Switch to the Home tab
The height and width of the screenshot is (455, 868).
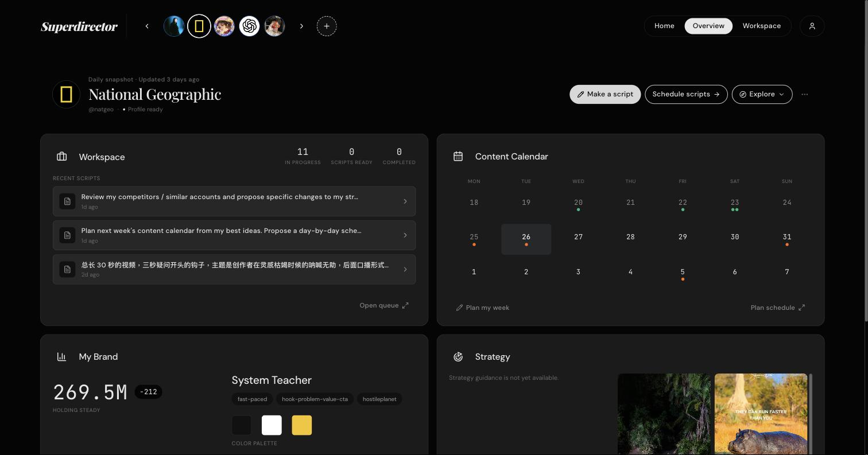click(x=664, y=26)
